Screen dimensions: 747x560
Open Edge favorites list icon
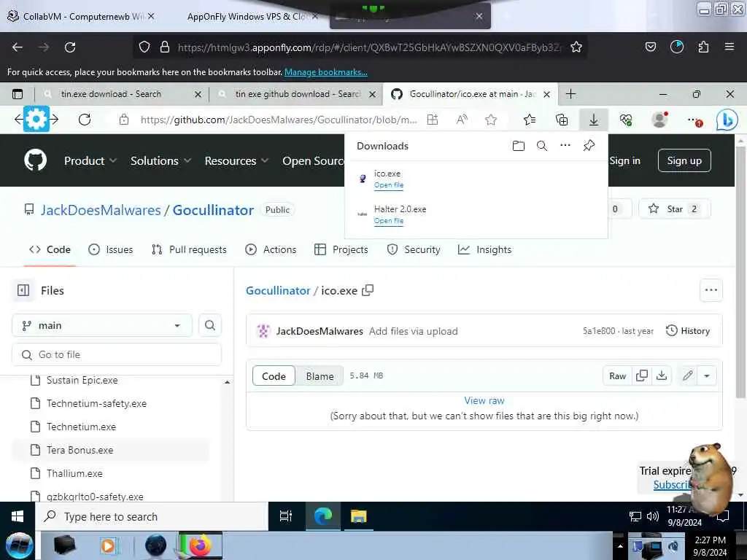click(x=530, y=120)
